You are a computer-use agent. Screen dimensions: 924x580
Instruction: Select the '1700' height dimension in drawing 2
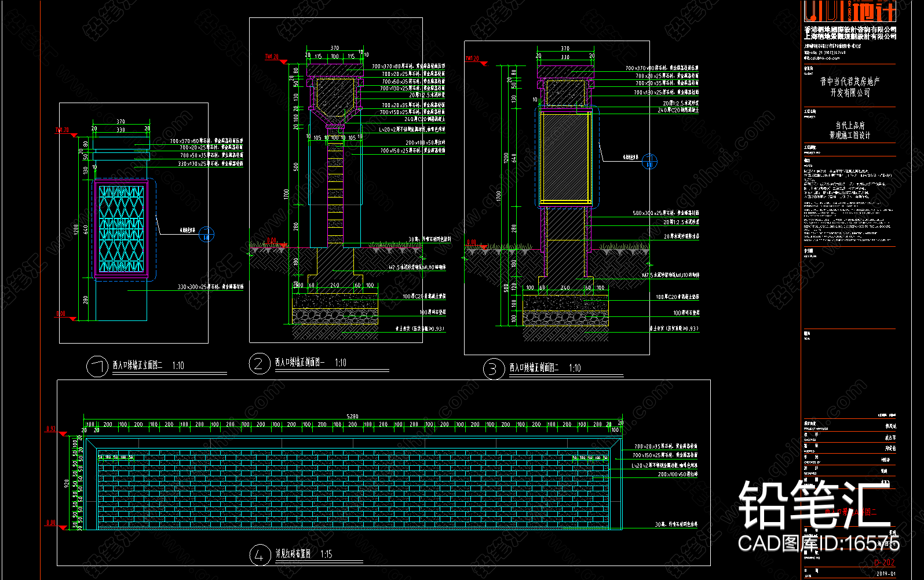coord(286,194)
